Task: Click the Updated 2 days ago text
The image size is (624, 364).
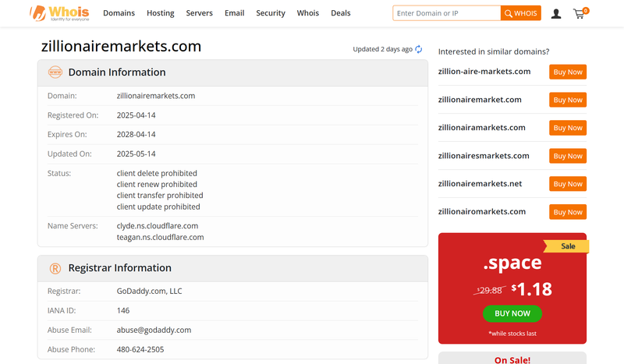Action: click(x=382, y=49)
